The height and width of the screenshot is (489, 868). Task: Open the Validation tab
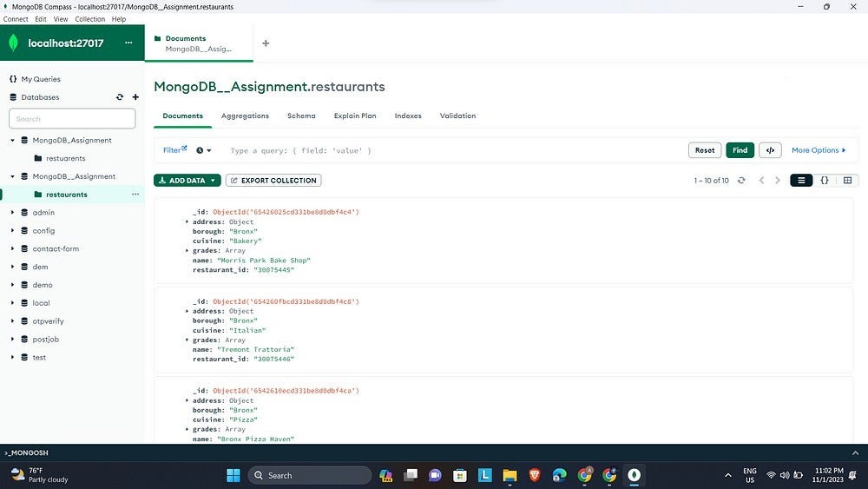457,116
